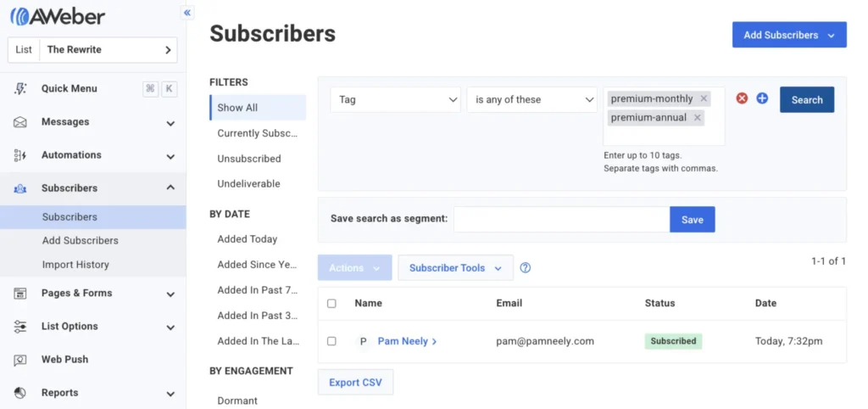868x409 pixels.
Task: Open the List selector The Rewrite
Action: 92,50
